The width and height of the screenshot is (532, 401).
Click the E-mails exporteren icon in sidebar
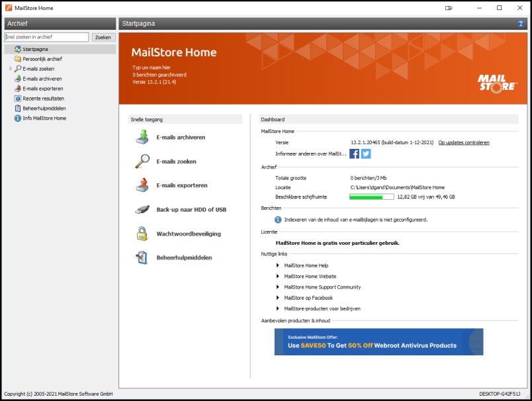(x=18, y=89)
